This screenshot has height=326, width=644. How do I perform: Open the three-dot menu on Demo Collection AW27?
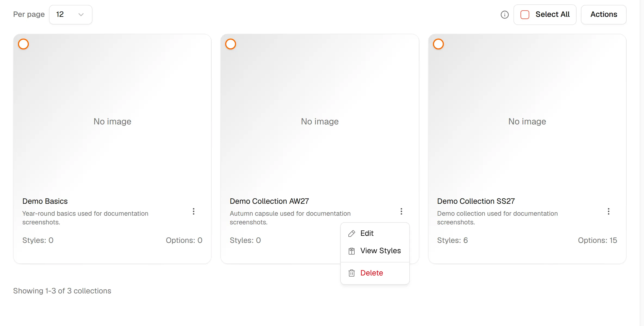(401, 211)
